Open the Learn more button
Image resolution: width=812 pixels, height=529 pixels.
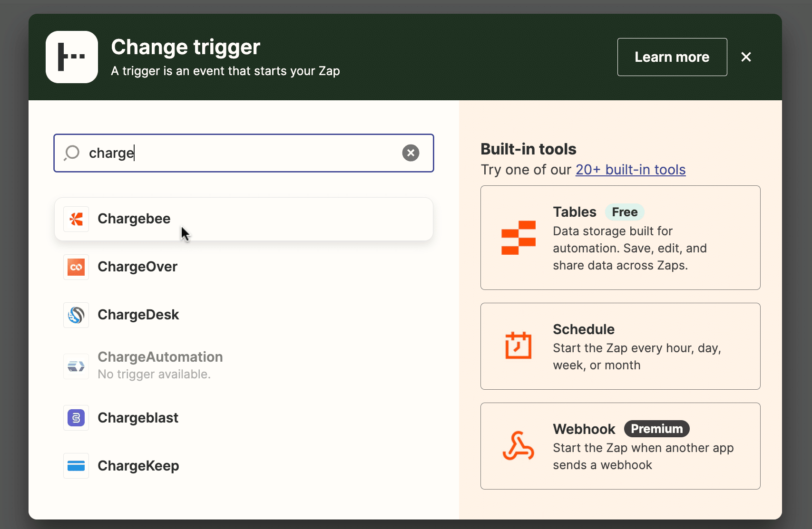coord(672,57)
